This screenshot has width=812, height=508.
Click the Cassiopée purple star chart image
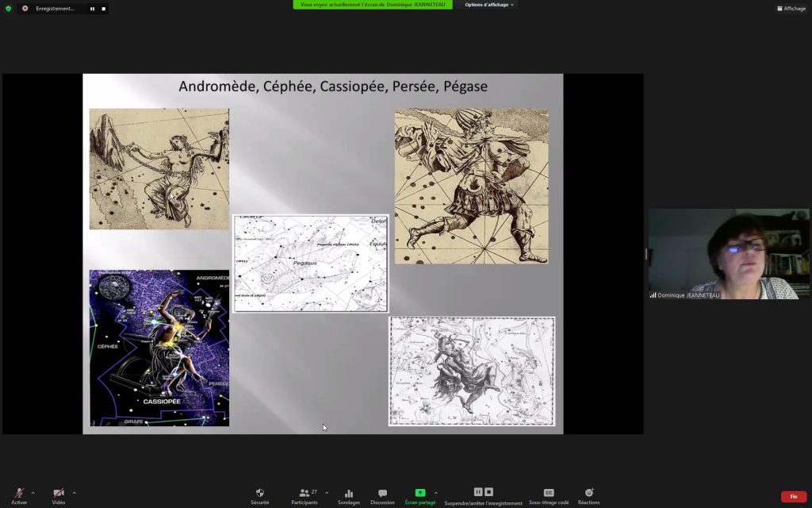[x=159, y=348]
